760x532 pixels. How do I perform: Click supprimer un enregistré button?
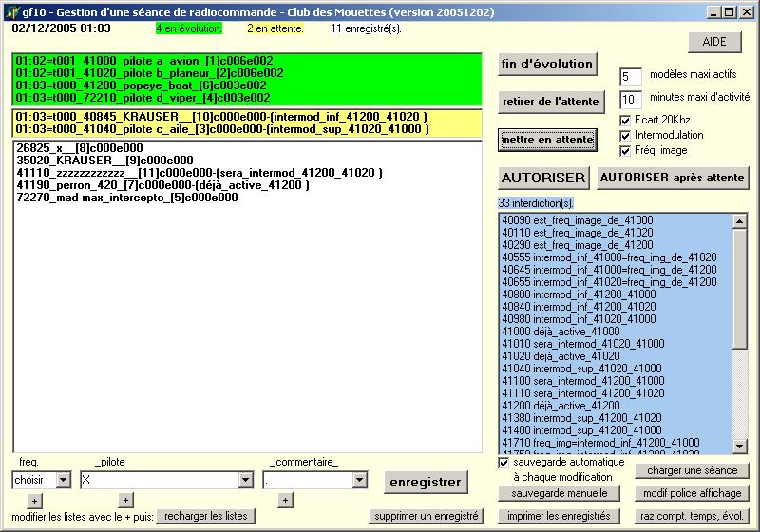(x=427, y=517)
